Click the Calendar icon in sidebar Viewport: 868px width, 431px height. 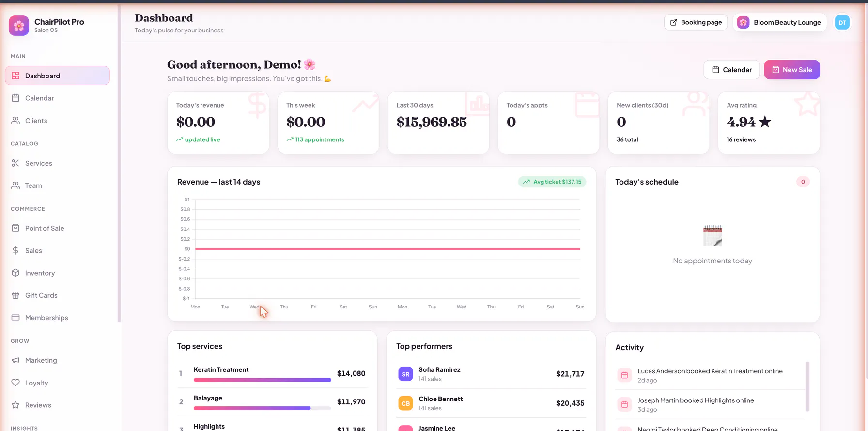click(15, 98)
